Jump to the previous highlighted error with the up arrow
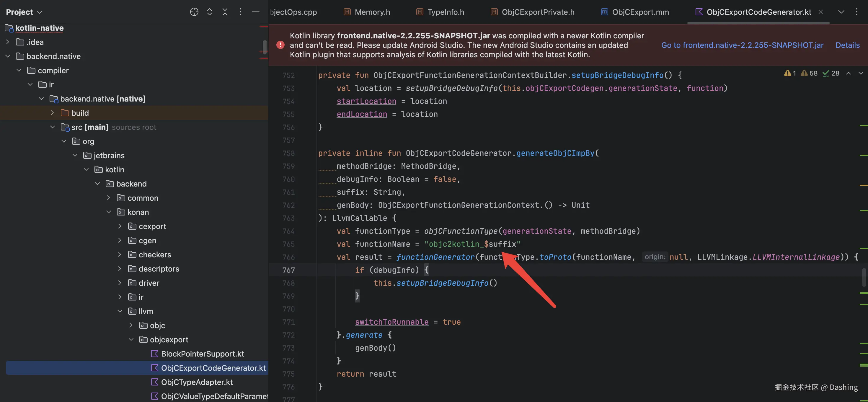The width and height of the screenshot is (868, 402). (848, 73)
